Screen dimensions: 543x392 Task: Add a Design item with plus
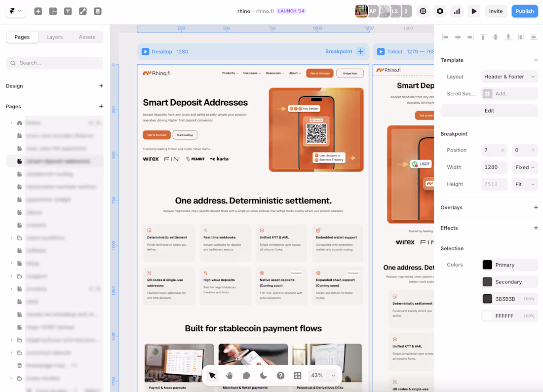point(101,86)
